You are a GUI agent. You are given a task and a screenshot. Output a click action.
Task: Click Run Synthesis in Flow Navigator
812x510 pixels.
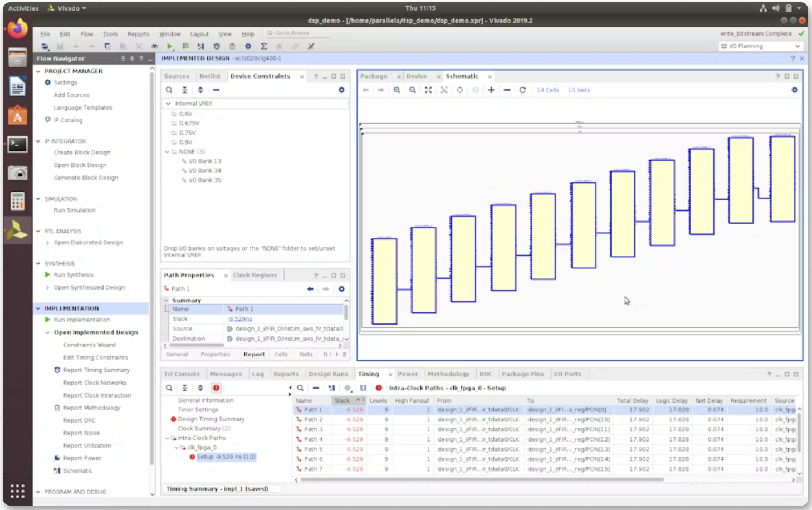pos(74,275)
